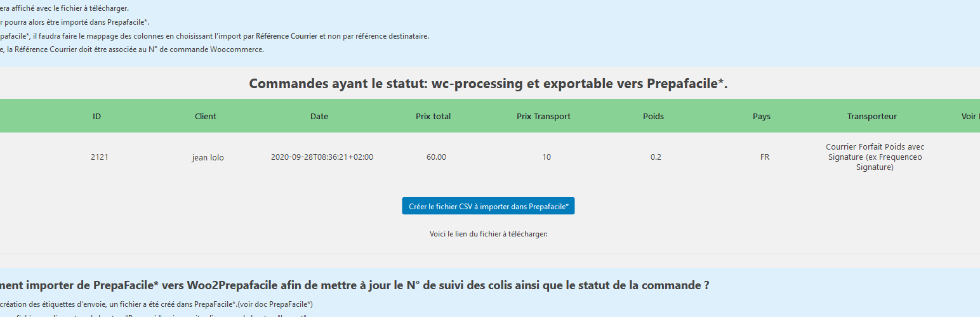Select the Client column header

(206, 116)
